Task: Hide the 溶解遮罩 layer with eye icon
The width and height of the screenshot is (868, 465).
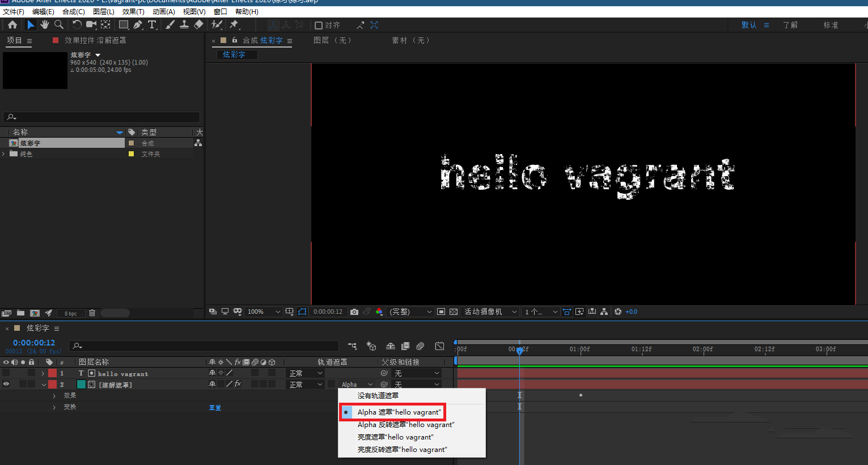Action: [6, 385]
